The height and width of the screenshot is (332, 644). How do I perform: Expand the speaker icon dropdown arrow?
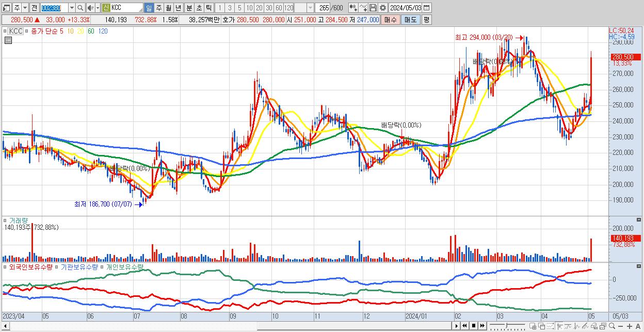[98, 8]
